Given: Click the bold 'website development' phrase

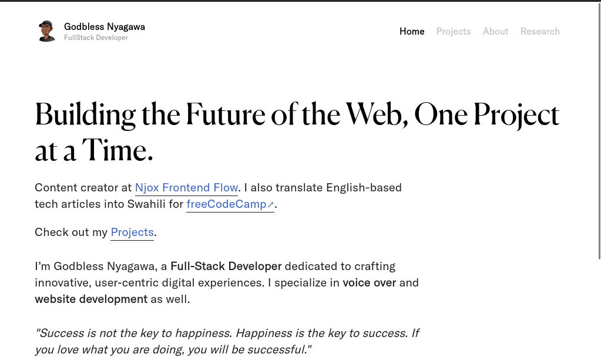Looking at the screenshot, I should click(91, 299).
